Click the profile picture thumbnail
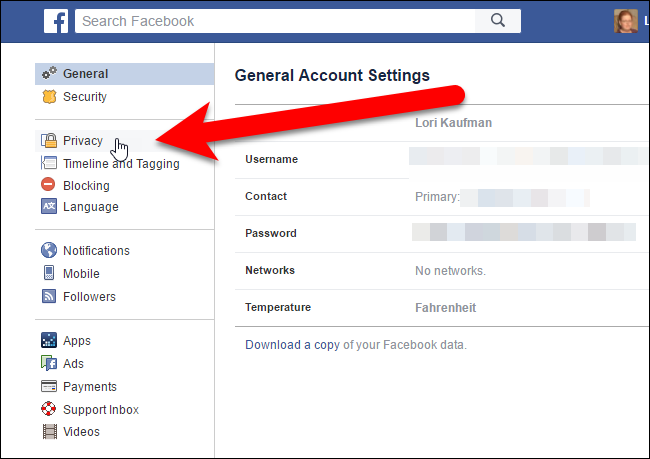Viewport: 650px width, 459px height. (x=625, y=20)
